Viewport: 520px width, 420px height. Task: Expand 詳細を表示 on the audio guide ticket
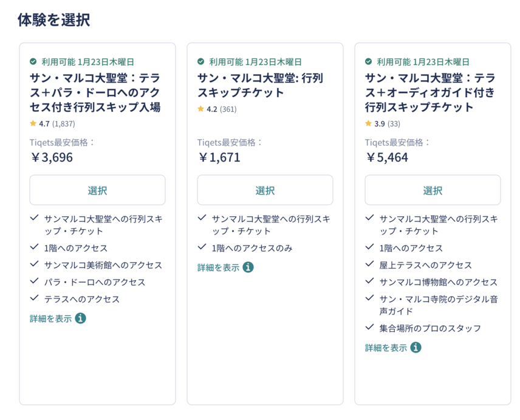386,347
